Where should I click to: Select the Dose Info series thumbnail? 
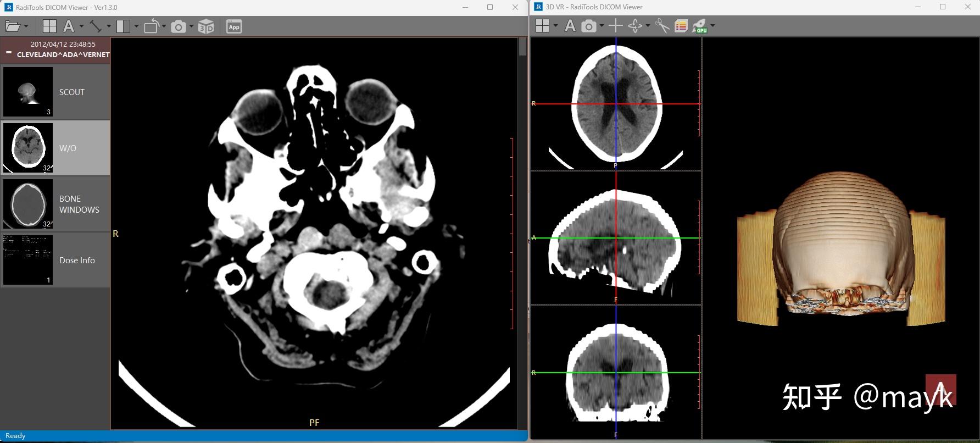coord(28,260)
